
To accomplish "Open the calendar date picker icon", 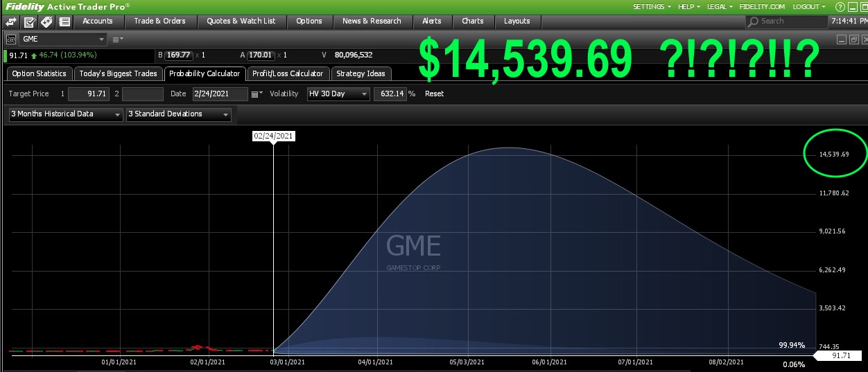I will 257,94.
